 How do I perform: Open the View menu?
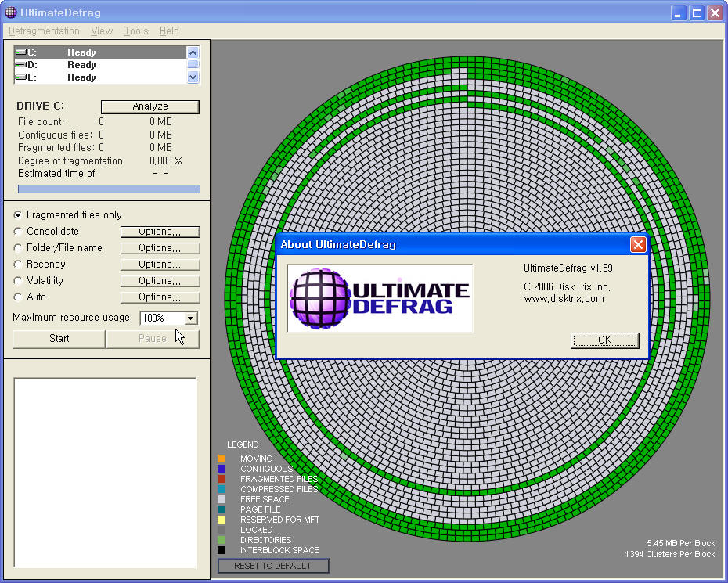[x=102, y=31]
